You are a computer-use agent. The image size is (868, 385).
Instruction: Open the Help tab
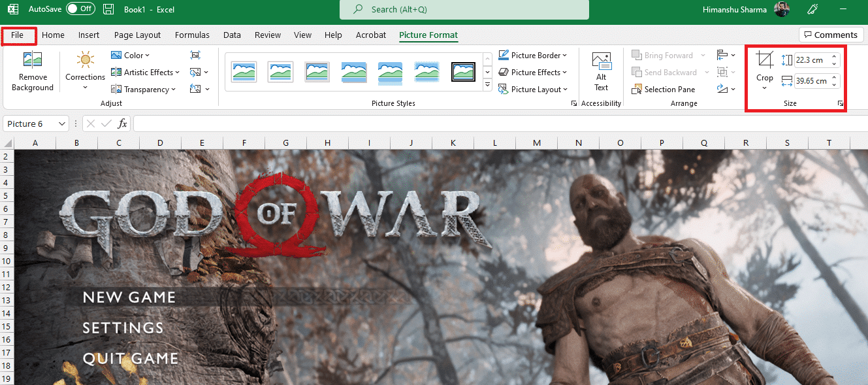pyautogui.click(x=333, y=35)
